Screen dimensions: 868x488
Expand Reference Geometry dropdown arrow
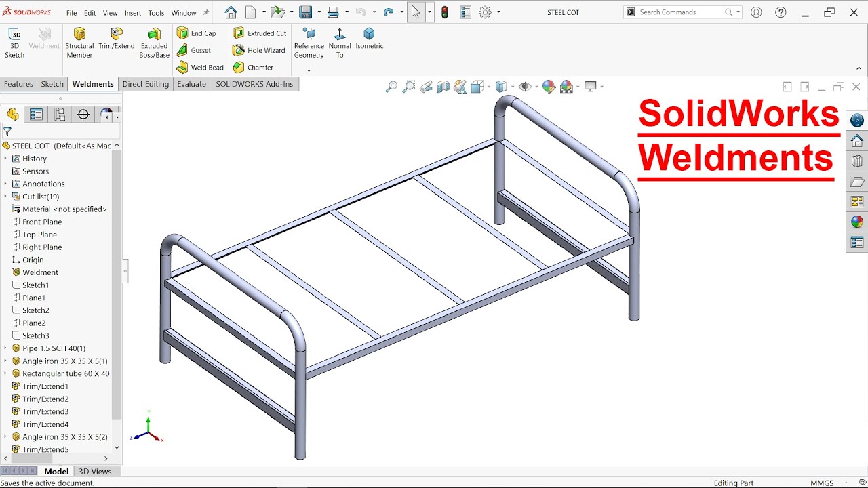(x=309, y=70)
